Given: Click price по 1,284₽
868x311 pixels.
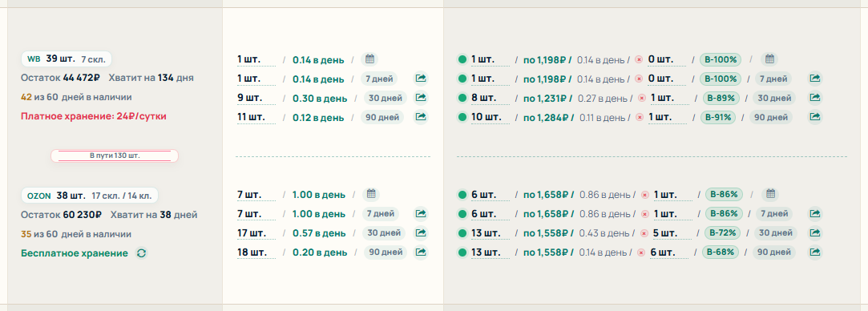Looking at the screenshot, I should click(x=548, y=117).
